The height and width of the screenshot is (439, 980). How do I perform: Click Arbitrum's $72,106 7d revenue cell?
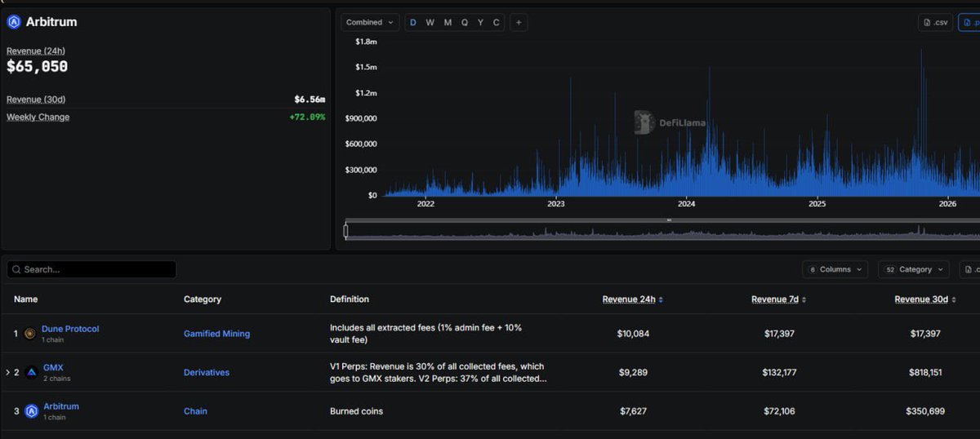coord(779,411)
